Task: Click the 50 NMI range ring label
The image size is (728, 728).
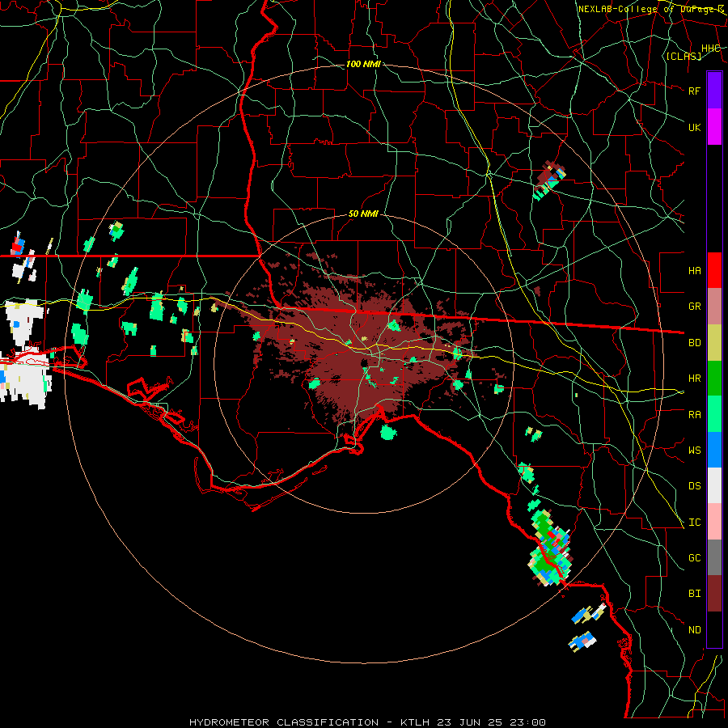Action: click(x=363, y=214)
